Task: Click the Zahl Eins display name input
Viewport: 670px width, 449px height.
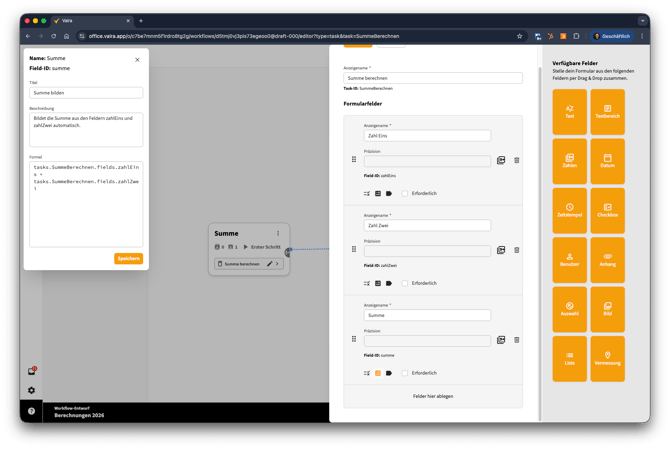Action: point(427,136)
